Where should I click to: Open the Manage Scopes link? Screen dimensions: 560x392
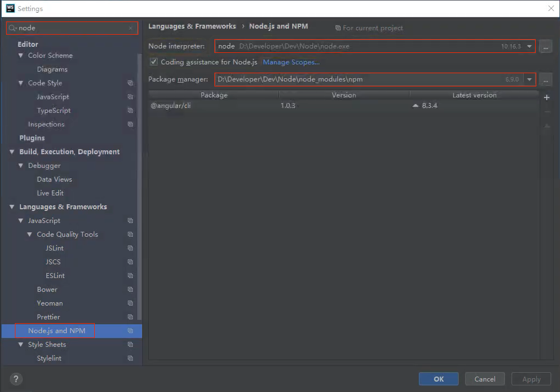click(291, 62)
